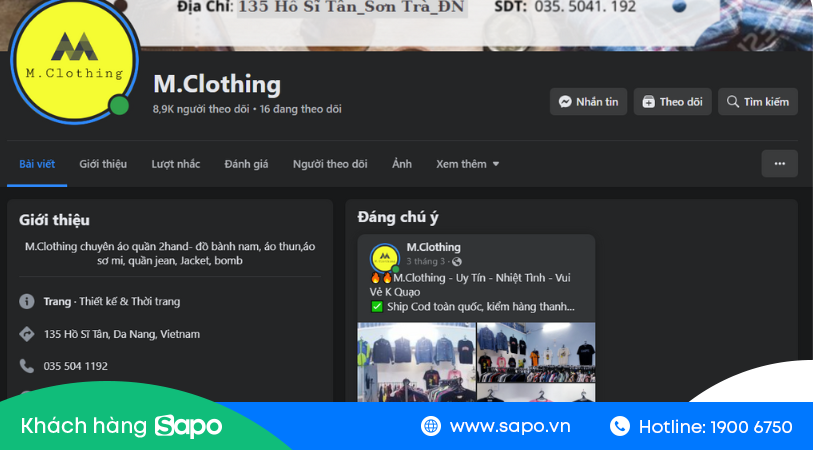Click the globe public-visibility icon on post
The height and width of the screenshot is (450, 813).
(456, 262)
